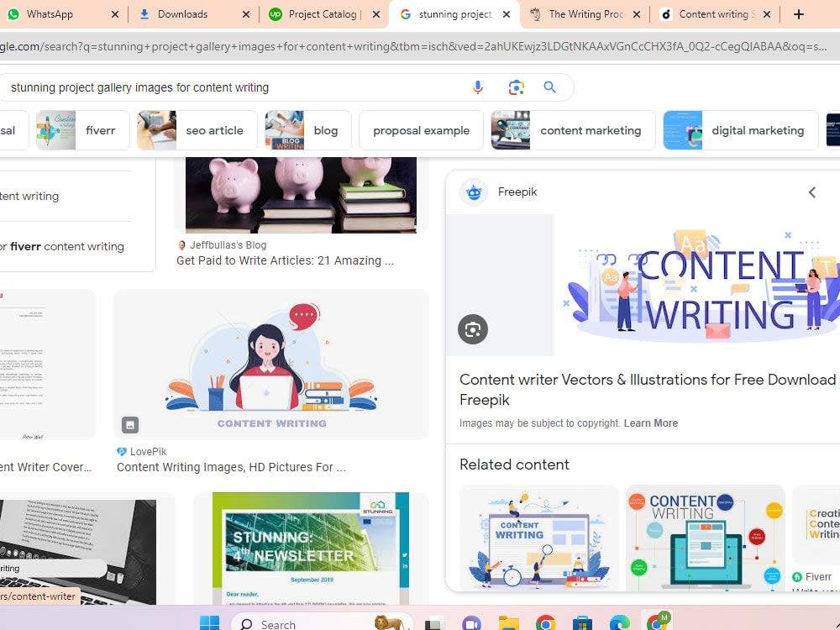Image resolution: width=840 pixels, height=630 pixels.
Task: Open Writer Cover letter image result
Action: tap(48, 365)
